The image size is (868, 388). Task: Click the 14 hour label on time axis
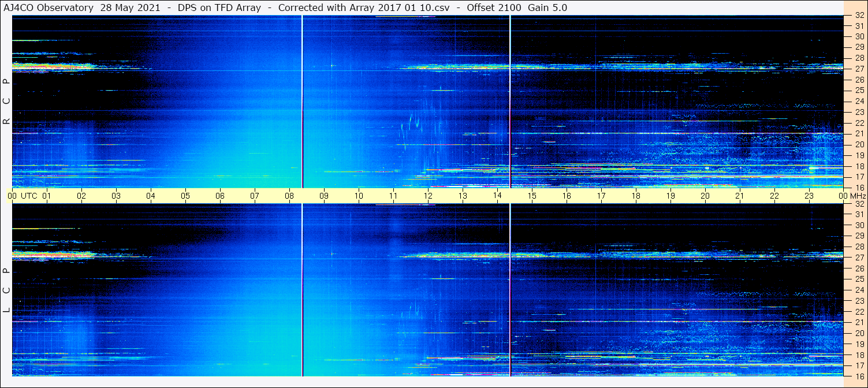tap(497, 196)
